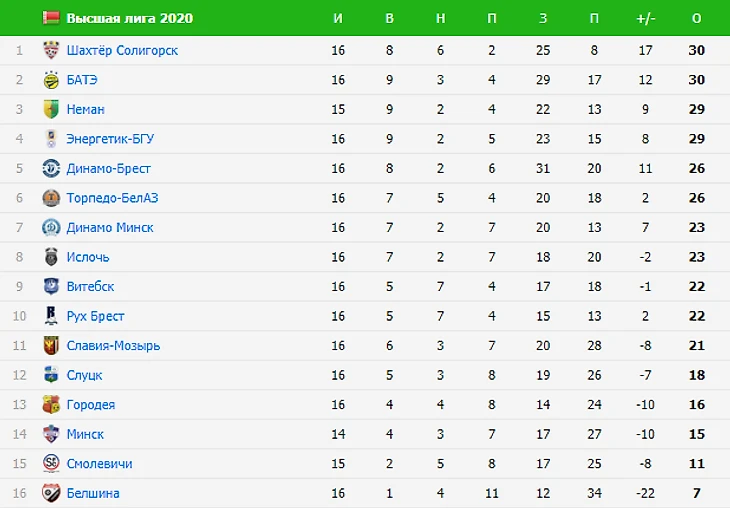Open the Динамо Минск team page
The width and height of the screenshot is (730, 508).
click(x=110, y=228)
